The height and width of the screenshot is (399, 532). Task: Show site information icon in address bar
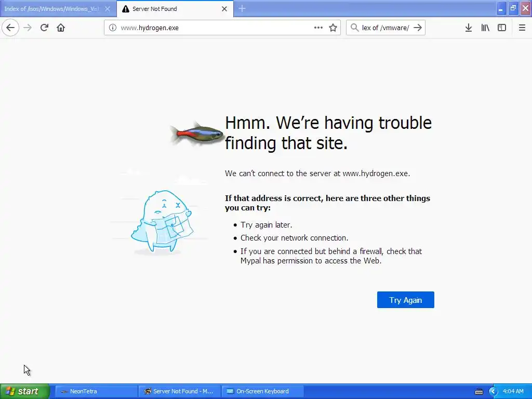tap(113, 28)
